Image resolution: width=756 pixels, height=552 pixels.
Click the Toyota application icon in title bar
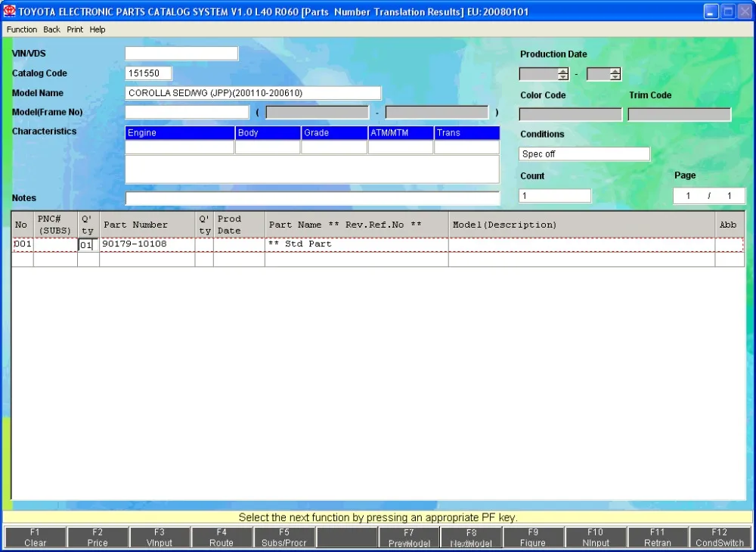point(10,11)
